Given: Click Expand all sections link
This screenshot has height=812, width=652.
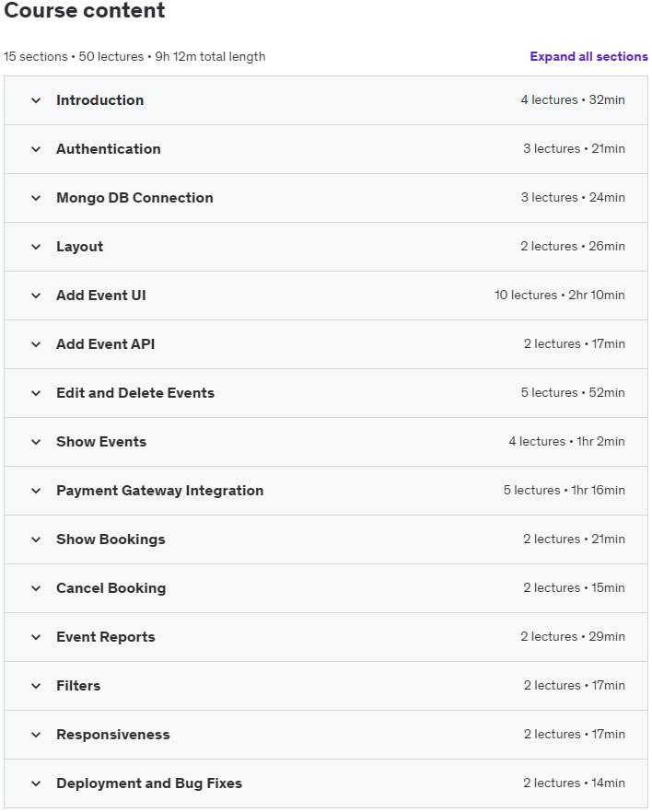Looking at the screenshot, I should 588,56.
